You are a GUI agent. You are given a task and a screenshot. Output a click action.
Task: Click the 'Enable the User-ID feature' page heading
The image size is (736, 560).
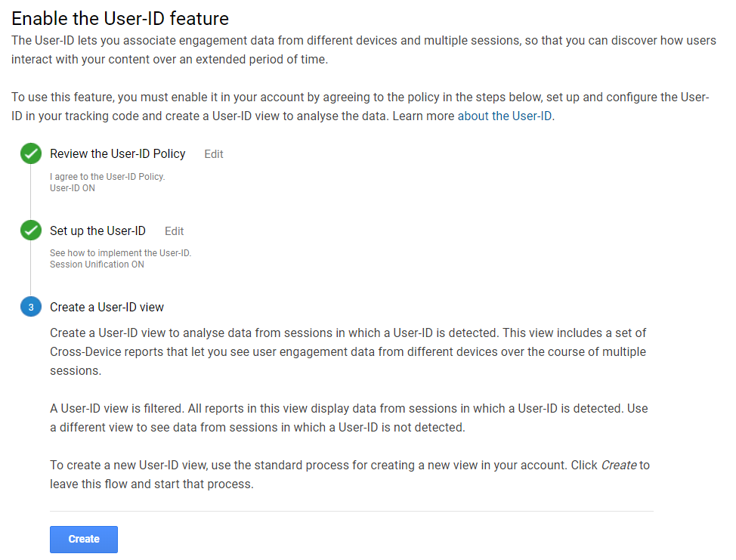point(120,17)
